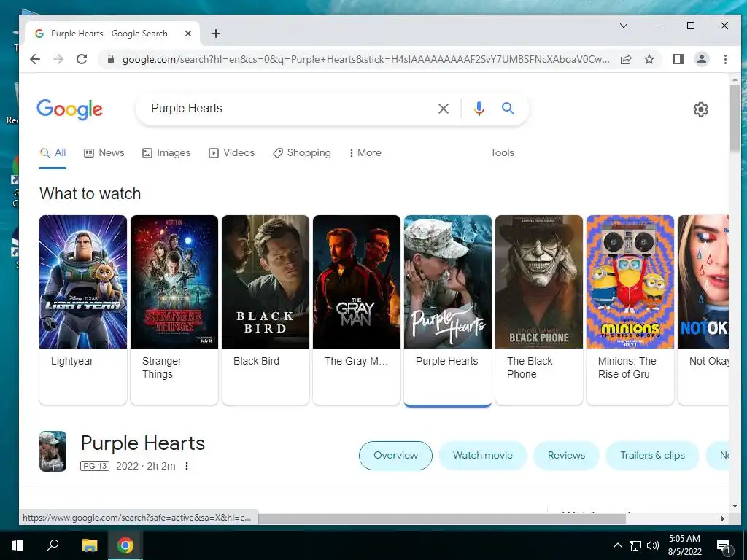Open Windows taskbar search
The image size is (747, 560).
click(53, 545)
